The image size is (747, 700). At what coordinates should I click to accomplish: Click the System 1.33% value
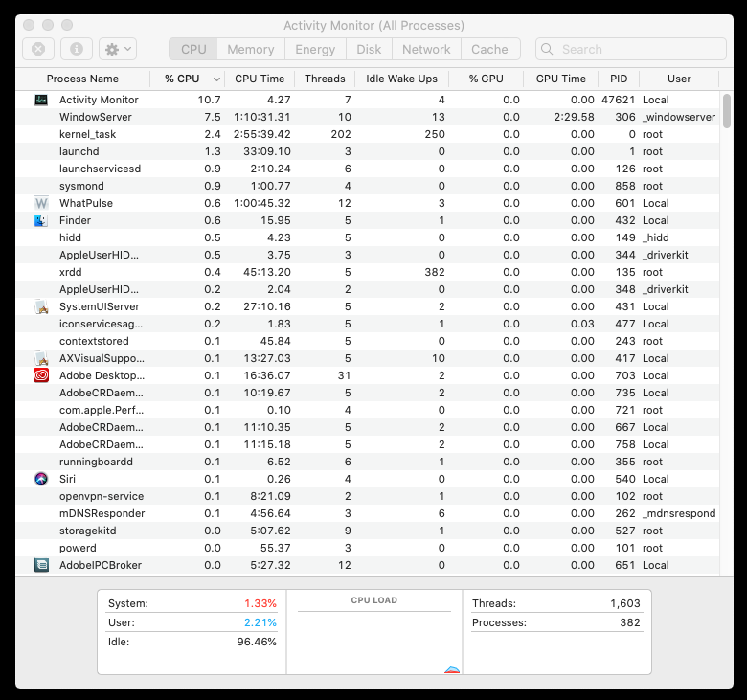click(260, 603)
